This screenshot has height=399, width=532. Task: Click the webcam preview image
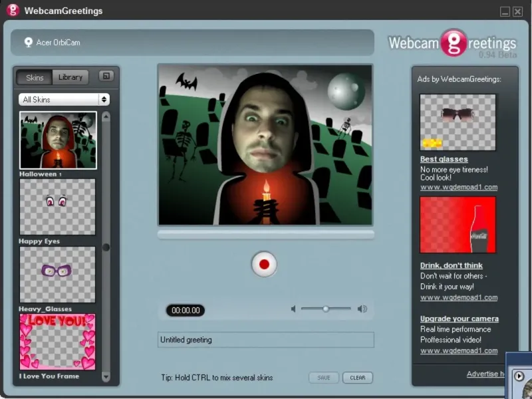pos(265,145)
